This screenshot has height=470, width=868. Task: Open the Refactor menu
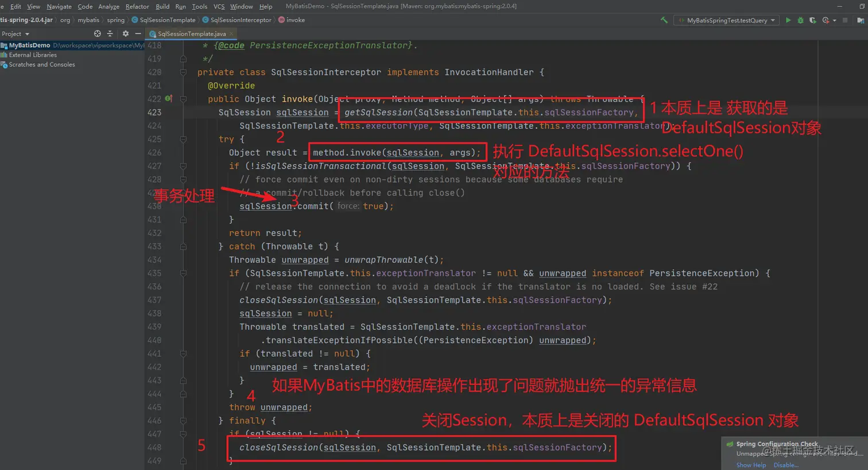137,6
